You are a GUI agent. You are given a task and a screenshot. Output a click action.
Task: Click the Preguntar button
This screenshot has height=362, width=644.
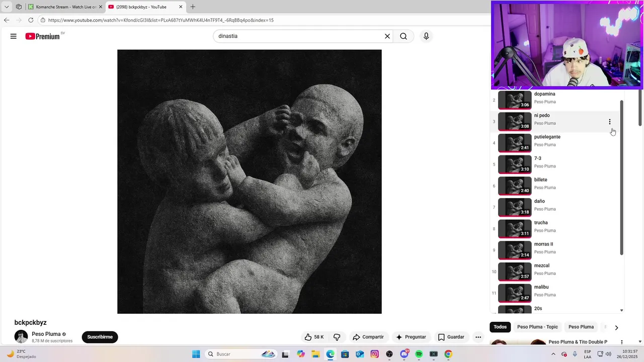[x=411, y=337]
